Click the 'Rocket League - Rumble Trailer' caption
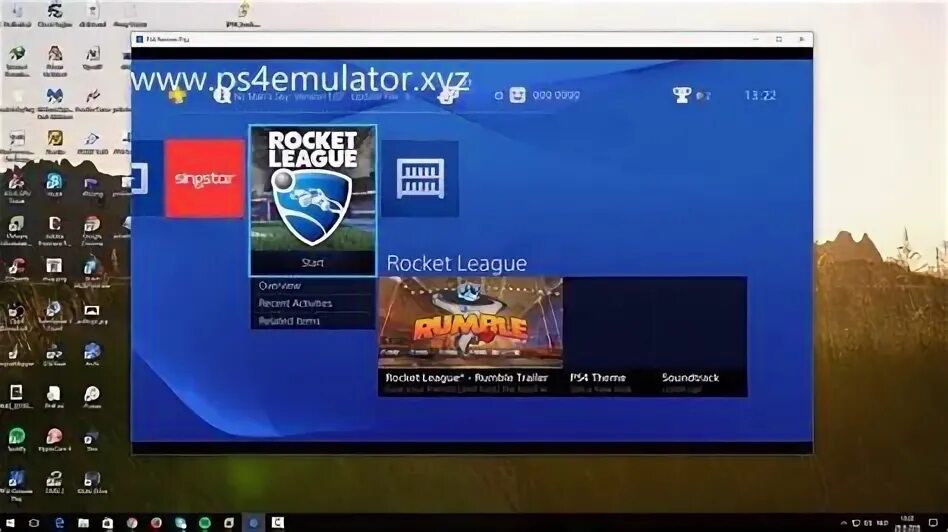 click(466, 378)
